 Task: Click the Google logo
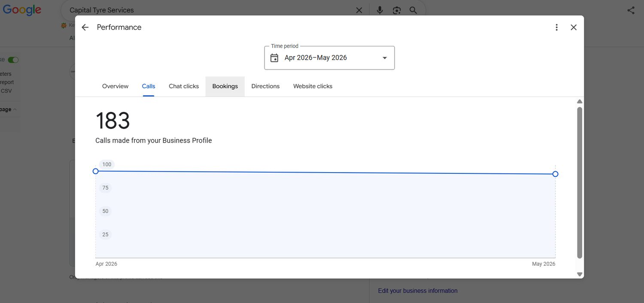point(22,10)
